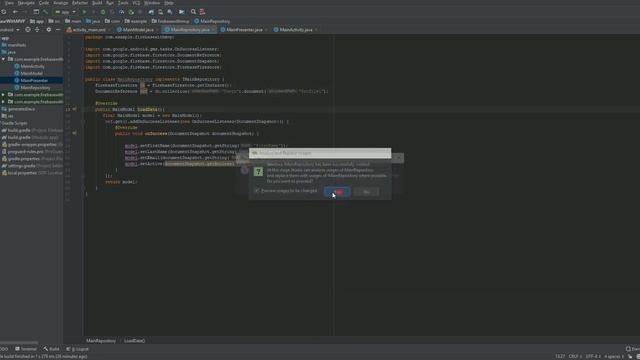This screenshot has width=640, height=360.
Task: Click the project panel horizontal scrollbar
Action: click(x=19, y=343)
